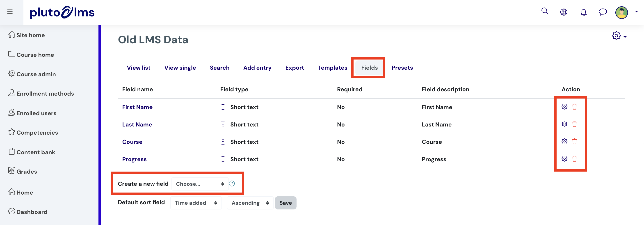Open First Name field link
644x225 pixels.
(x=137, y=107)
